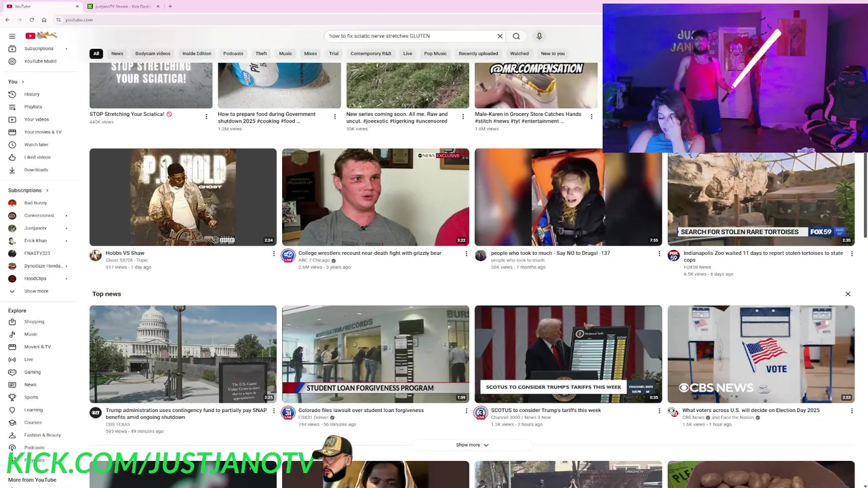Viewport: 868px width, 488px height.
Task: Switch to the justjanoTV Kick browser tab
Action: tap(123, 6)
